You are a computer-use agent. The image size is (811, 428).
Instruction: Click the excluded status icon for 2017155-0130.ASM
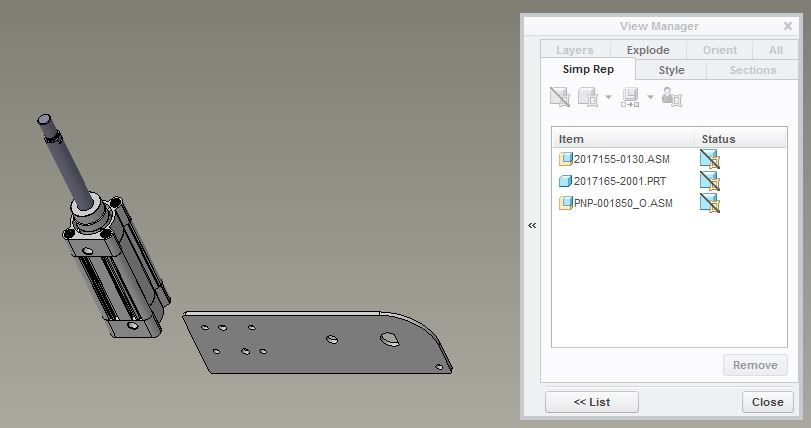click(x=710, y=159)
